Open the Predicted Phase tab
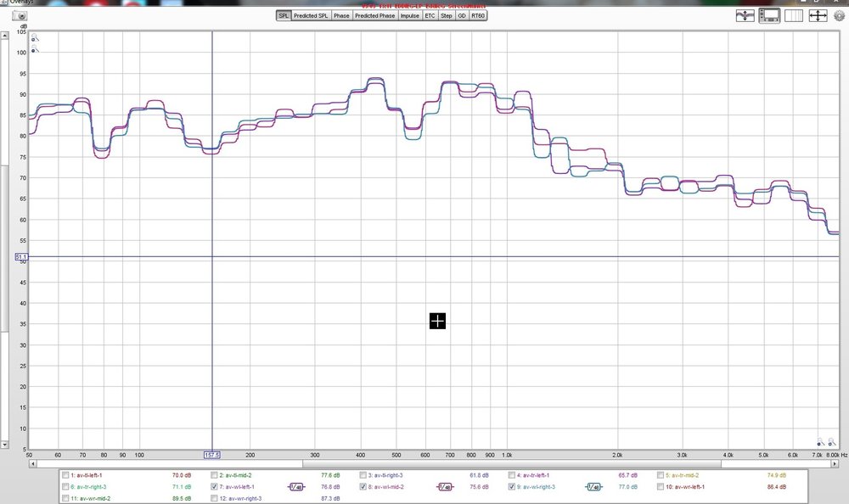 point(374,16)
